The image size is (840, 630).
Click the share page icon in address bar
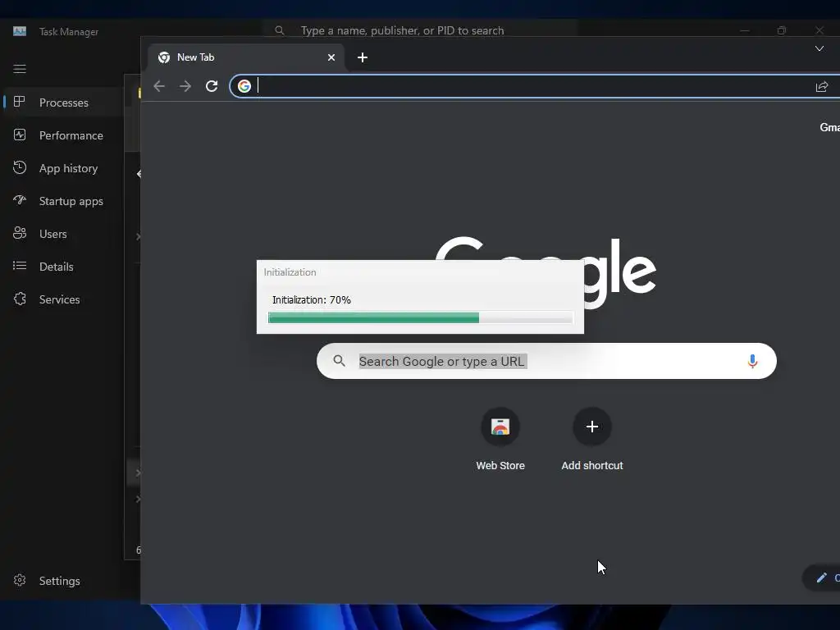pos(822,86)
